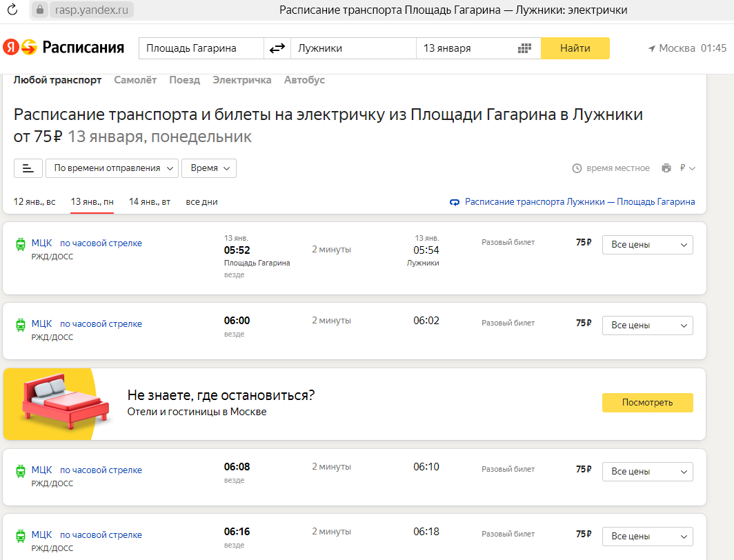Viewport: 734px width, 560px height.
Task: Open the calendar date picker icon
Action: 524,48
